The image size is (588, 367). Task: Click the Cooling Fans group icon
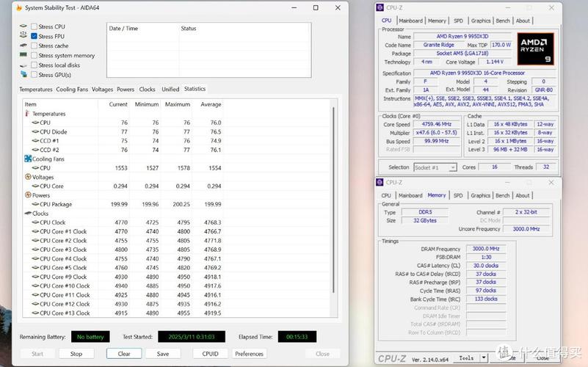(x=28, y=159)
